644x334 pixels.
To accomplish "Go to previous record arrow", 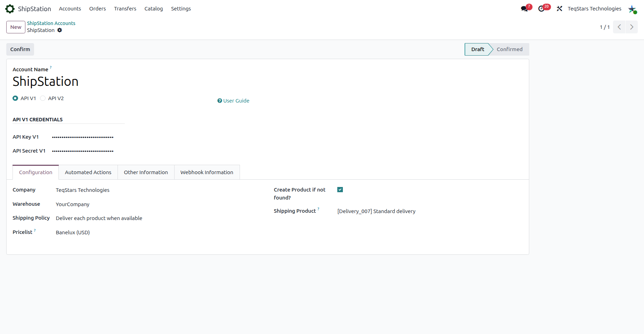I will [x=619, y=27].
